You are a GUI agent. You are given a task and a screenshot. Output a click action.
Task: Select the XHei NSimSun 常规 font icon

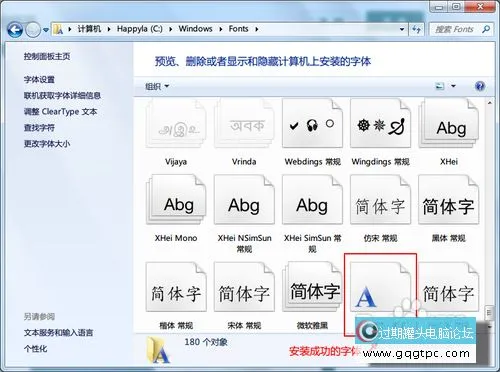pos(244,200)
